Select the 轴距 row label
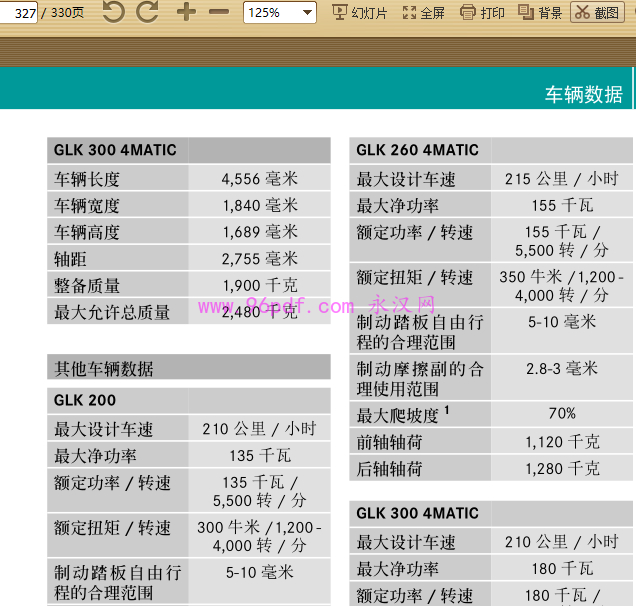 coord(70,259)
